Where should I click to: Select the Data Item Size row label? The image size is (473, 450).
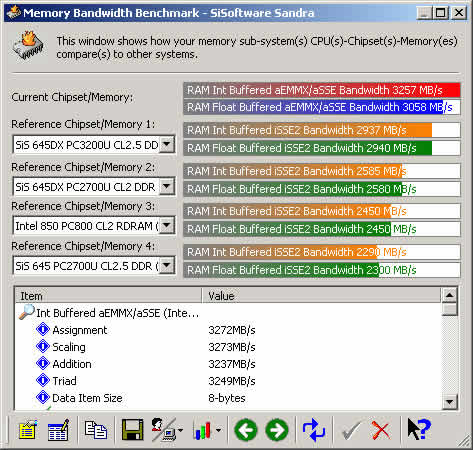click(87, 398)
